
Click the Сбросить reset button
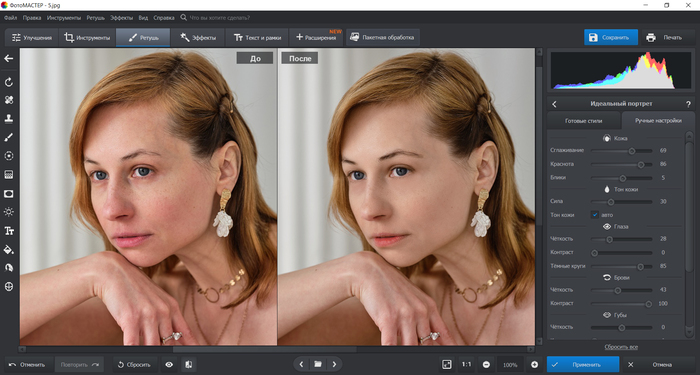point(134,365)
